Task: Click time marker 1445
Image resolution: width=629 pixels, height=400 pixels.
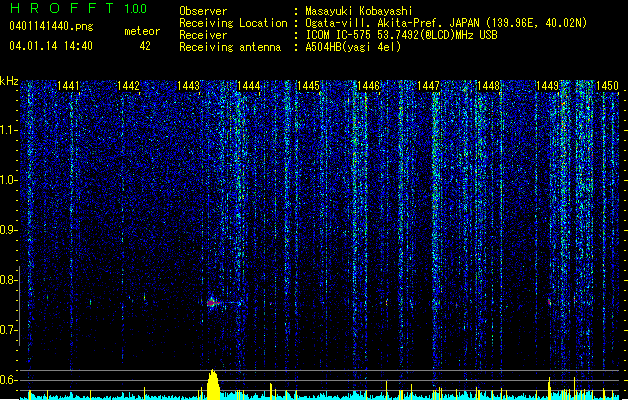Action: [308, 85]
